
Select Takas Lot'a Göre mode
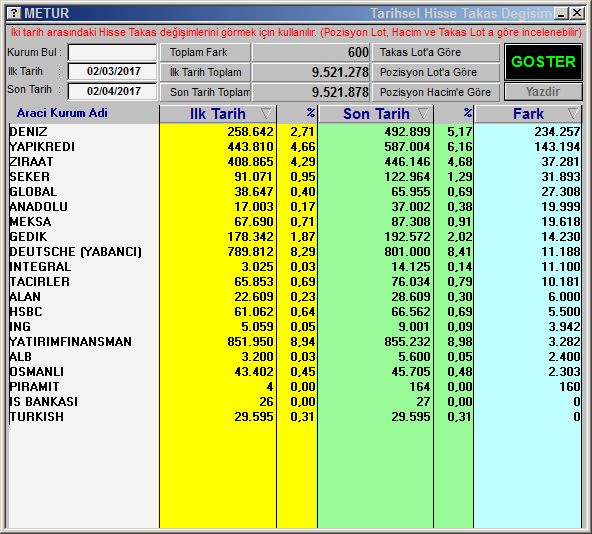(x=436, y=52)
